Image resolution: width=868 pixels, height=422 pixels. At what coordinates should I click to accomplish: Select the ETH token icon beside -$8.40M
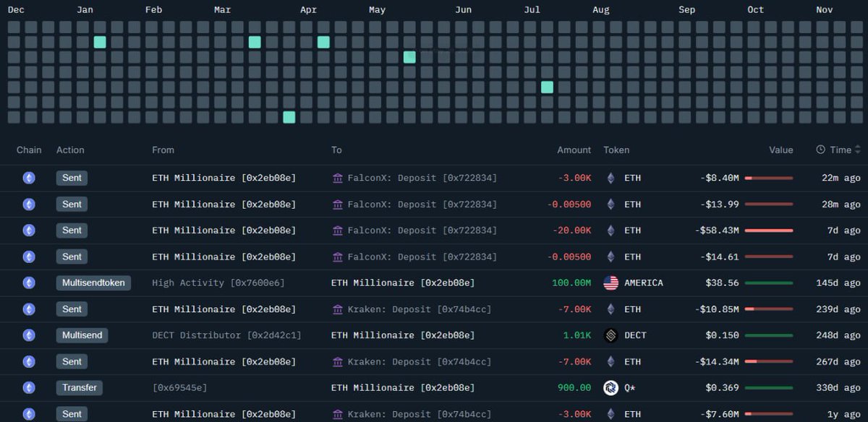610,178
